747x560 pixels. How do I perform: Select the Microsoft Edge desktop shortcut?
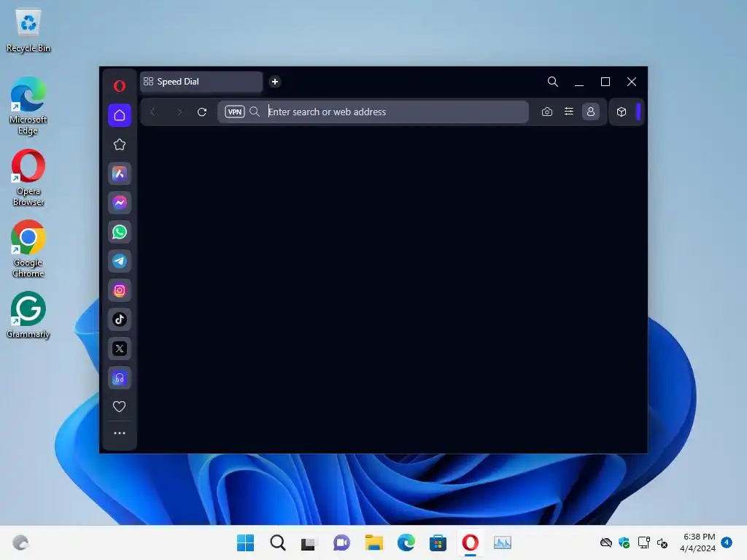coord(28,106)
